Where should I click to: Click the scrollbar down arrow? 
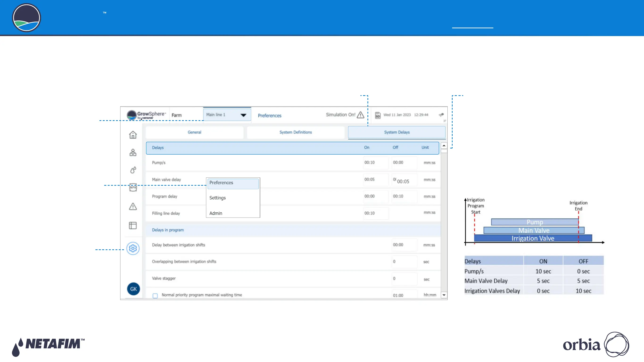(x=444, y=295)
